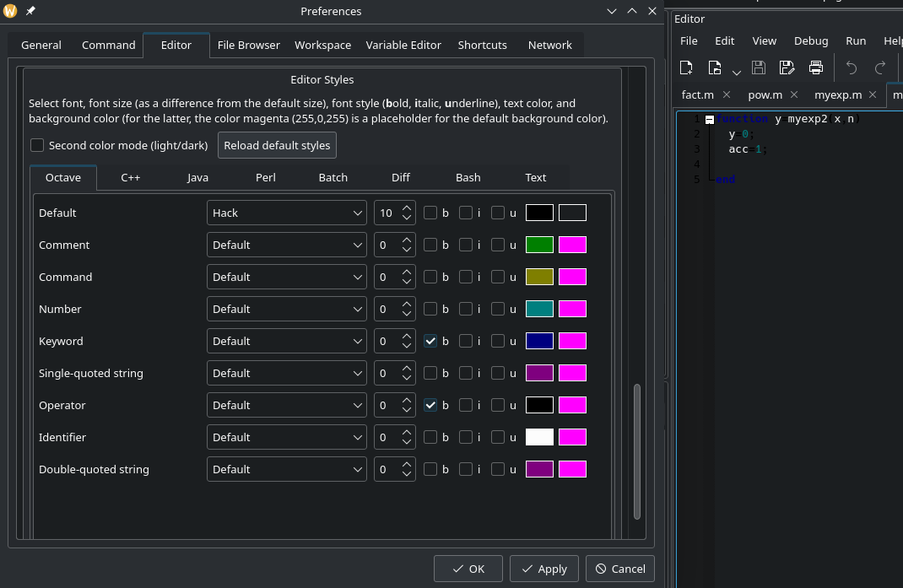Image resolution: width=903 pixels, height=588 pixels.
Task: Increase the Default font size
Action: point(407,208)
